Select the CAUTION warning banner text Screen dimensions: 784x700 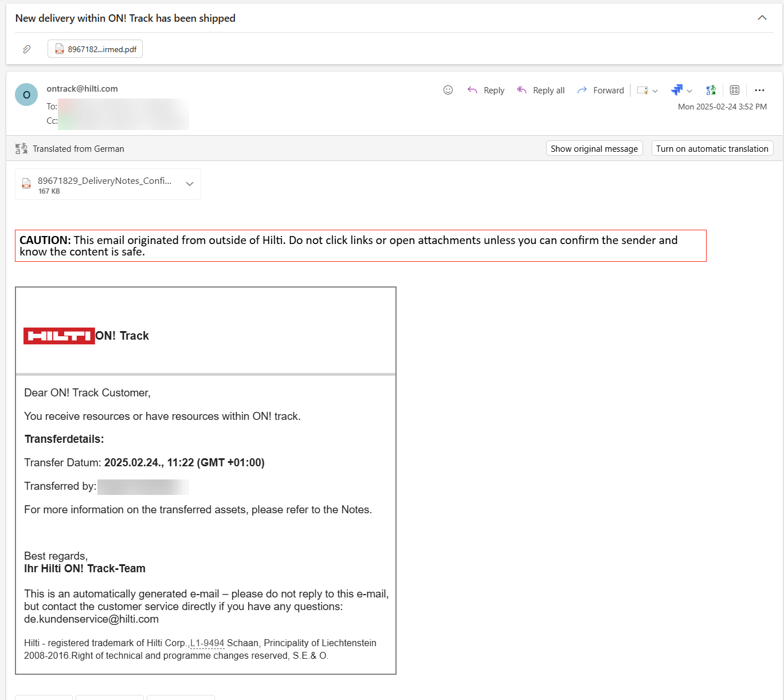(x=360, y=246)
